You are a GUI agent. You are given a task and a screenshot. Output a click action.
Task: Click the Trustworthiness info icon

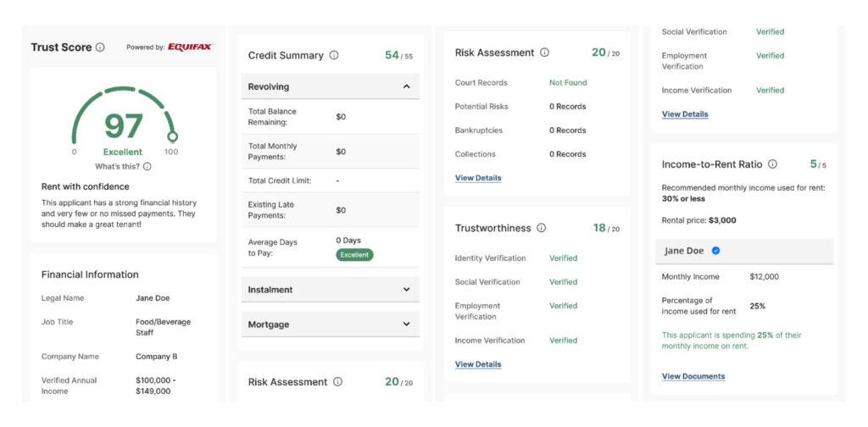click(542, 228)
